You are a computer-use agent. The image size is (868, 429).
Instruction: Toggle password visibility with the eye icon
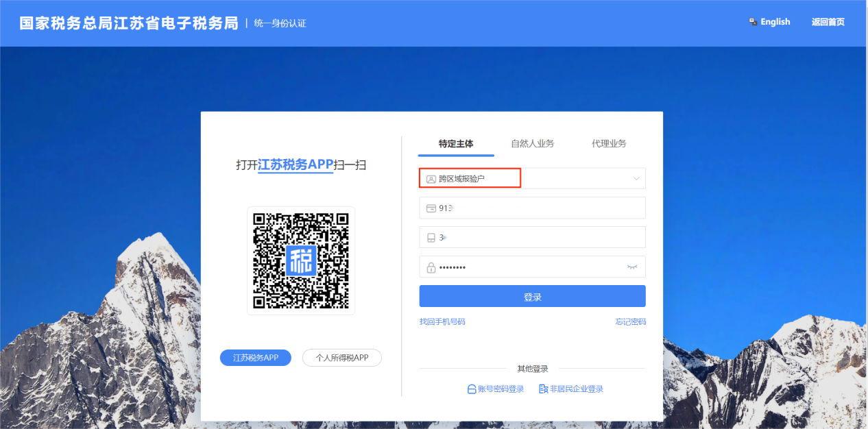point(631,267)
